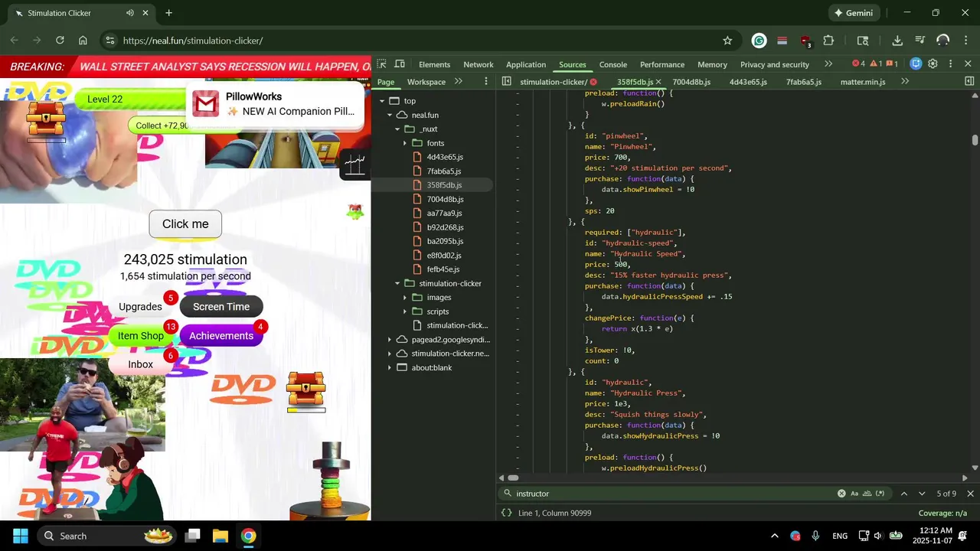This screenshot has height=551, width=980.
Task: Switch to the Network tab
Action: tap(478, 64)
